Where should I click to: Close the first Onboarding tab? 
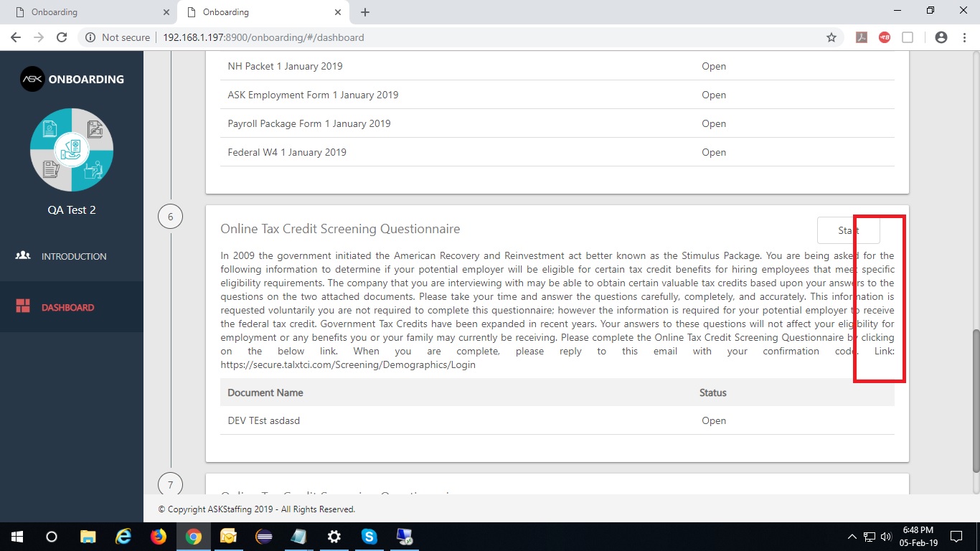(x=166, y=12)
